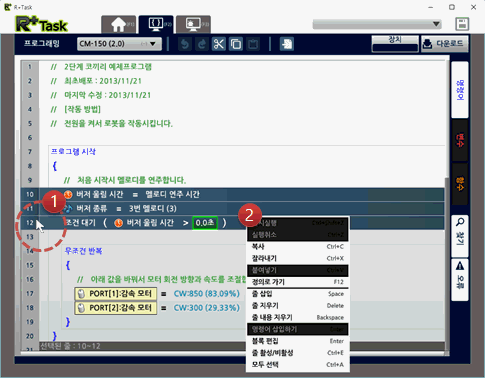Viewport: 485px width, 378px height.
Task: Click the 장치 device button
Action: click(395, 44)
